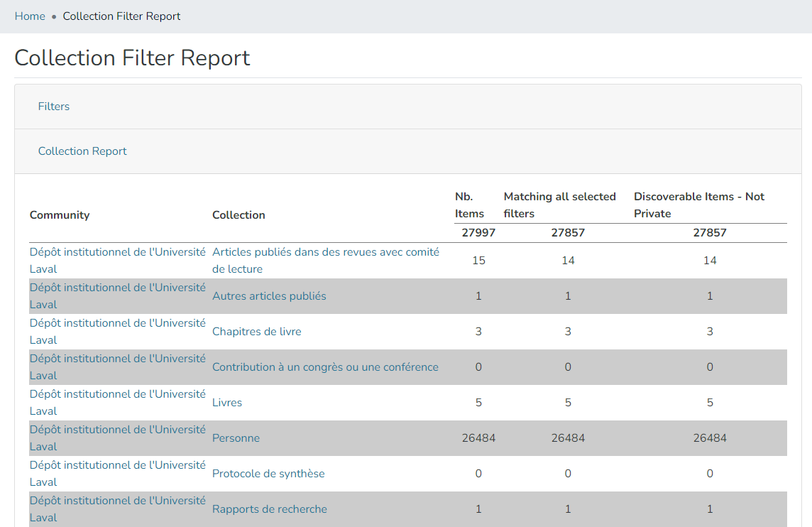Open the Rapports de recherche collection

pyautogui.click(x=270, y=509)
